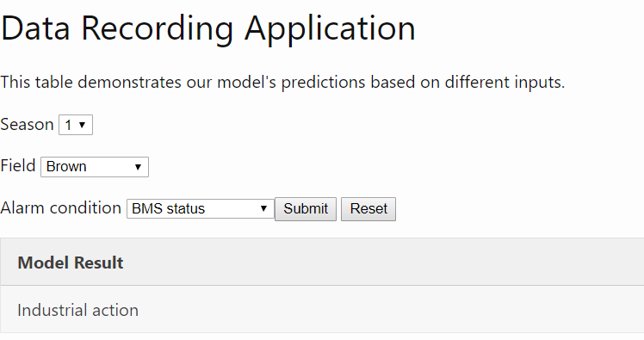Click the word Application in the title
644x340 pixels.
(x=331, y=29)
